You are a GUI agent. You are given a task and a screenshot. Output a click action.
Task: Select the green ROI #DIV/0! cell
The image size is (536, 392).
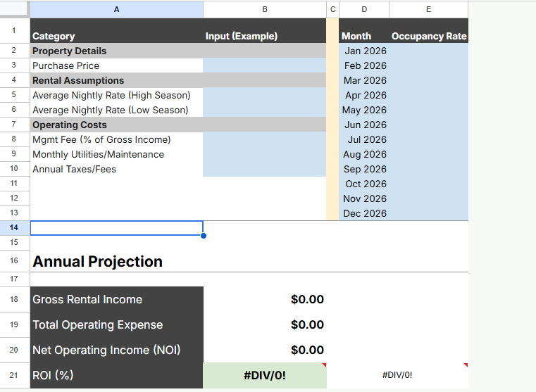click(x=264, y=376)
